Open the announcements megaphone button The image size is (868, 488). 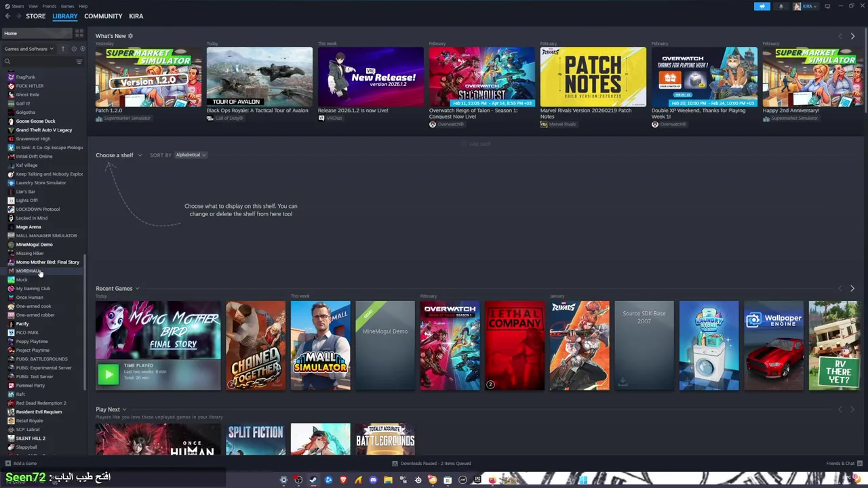click(x=762, y=6)
